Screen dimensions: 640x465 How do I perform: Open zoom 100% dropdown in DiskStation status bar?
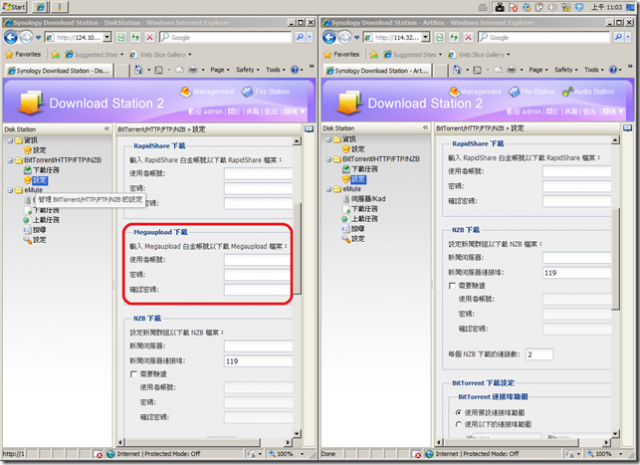302,454
